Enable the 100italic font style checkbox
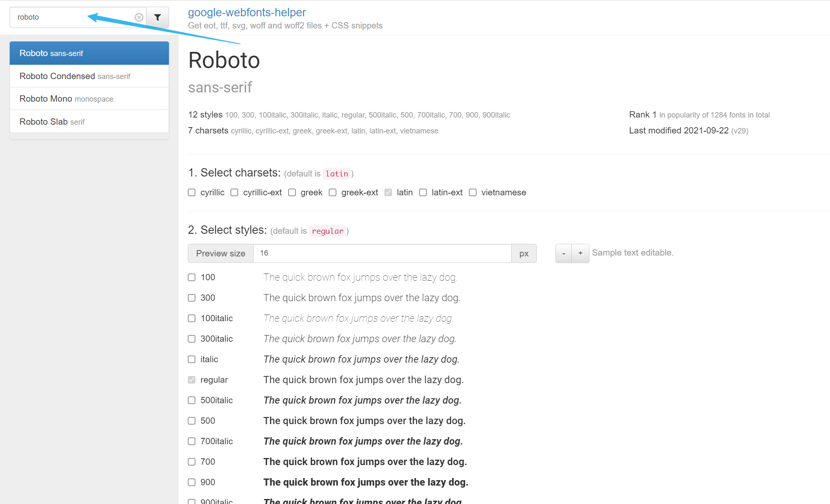Image resolution: width=830 pixels, height=504 pixels. point(192,318)
